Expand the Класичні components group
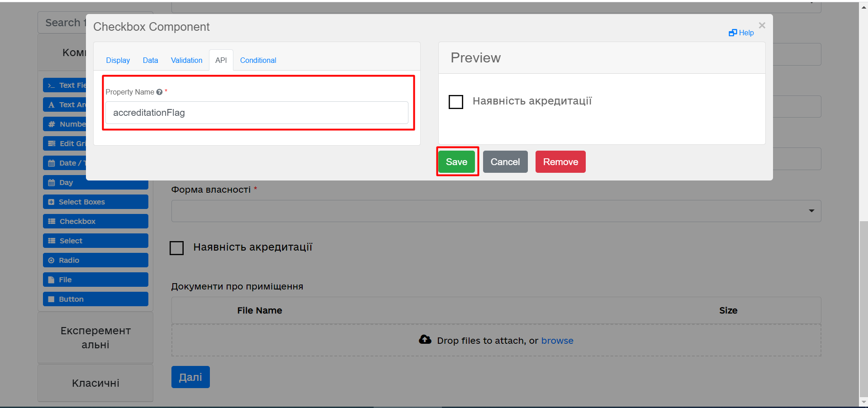The height and width of the screenshot is (408, 868). [95, 383]
